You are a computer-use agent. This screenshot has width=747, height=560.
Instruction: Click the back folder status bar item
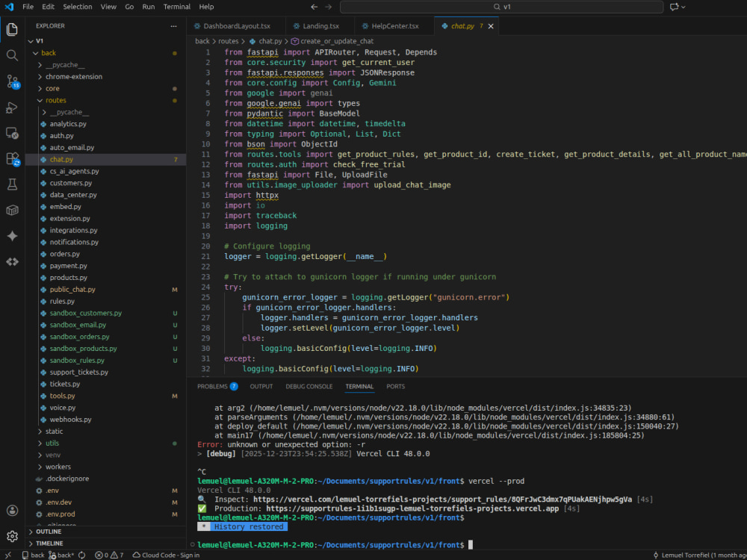point(33,556)
